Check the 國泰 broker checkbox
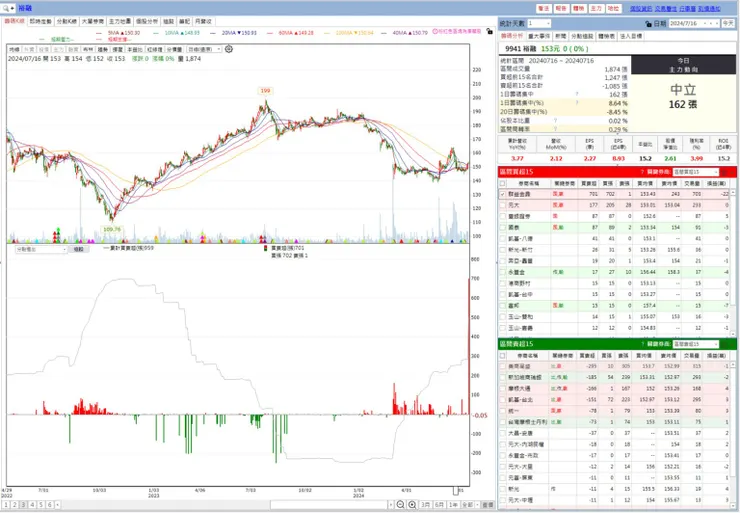The height and width of the screenshot is (513, 740). (x=503, y=227)
